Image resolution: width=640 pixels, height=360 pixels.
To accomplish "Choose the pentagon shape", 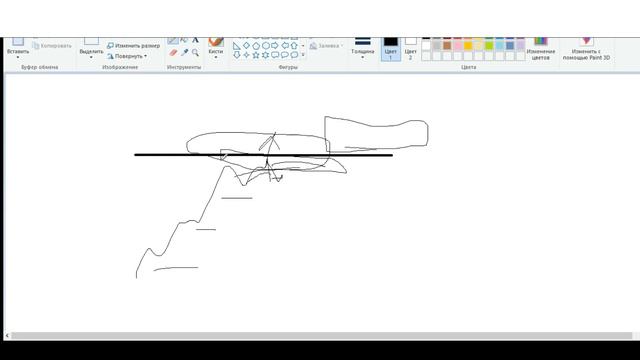I will click(256, 46).
